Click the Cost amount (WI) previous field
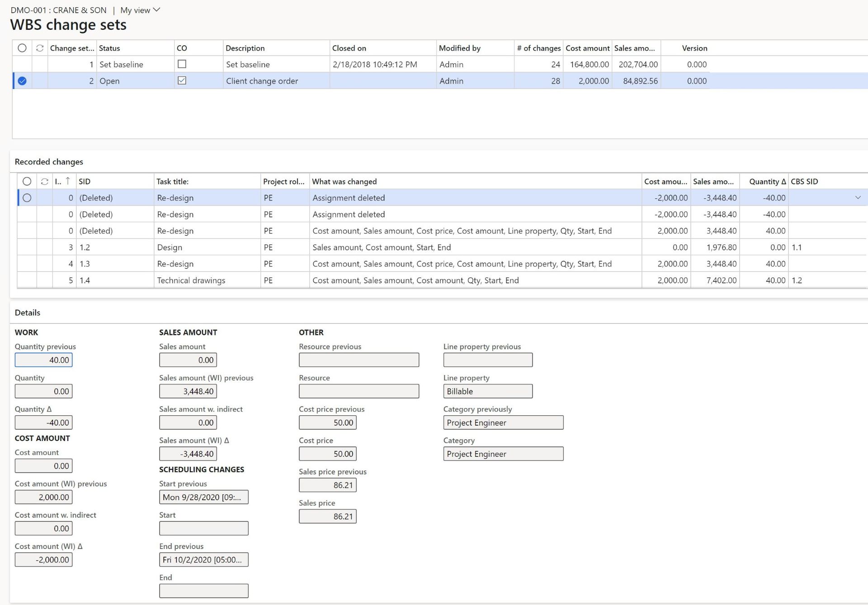This screenshot has height=605, width=868. point(43,497)
